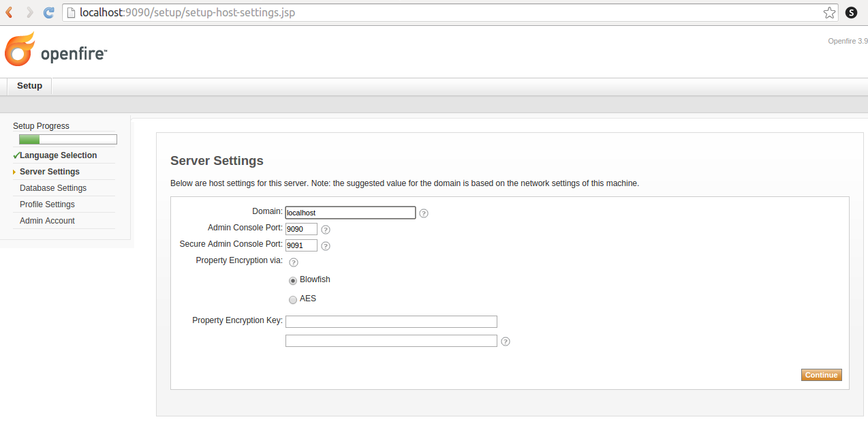
Task: Click the Property Encryption Key field
Action: tap(391, 322)
